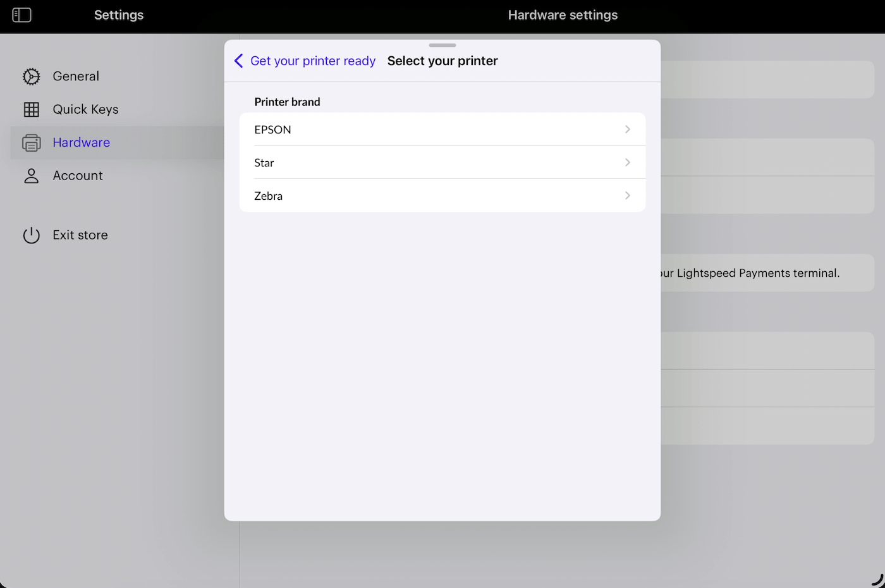
Task: Go back to Get your printer ready
Action: pos(313,61)
